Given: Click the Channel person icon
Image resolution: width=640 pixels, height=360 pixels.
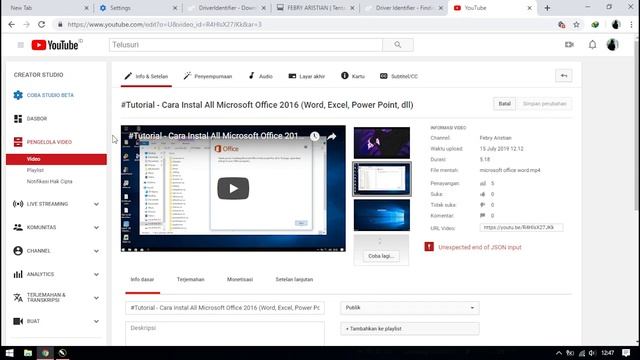Looking at the screenshot, I should click(18, 251).
